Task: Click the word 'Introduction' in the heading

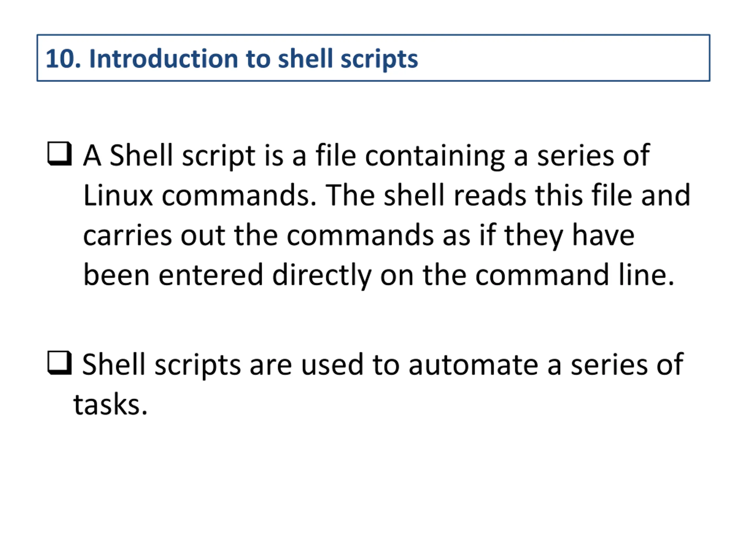Action: [163, 59]
